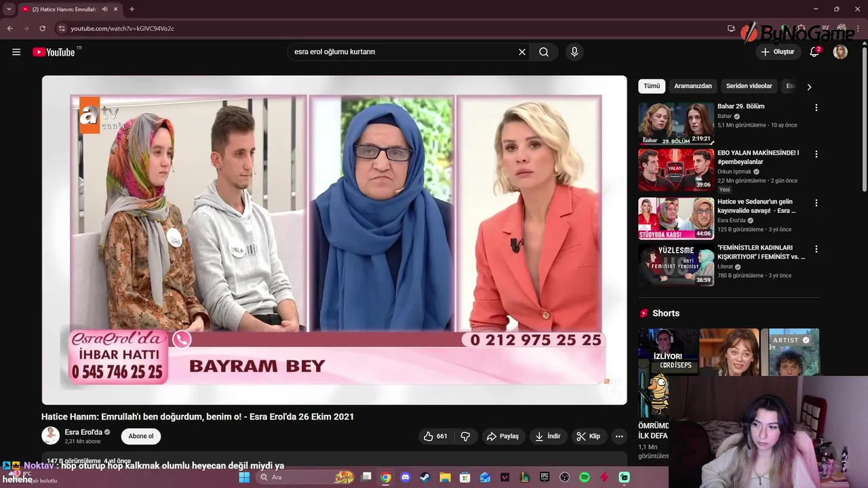Open Spotify from the taskbar
Image resolution: width=868 pixels, height=488 pixels.
click(x=585, y=477)
